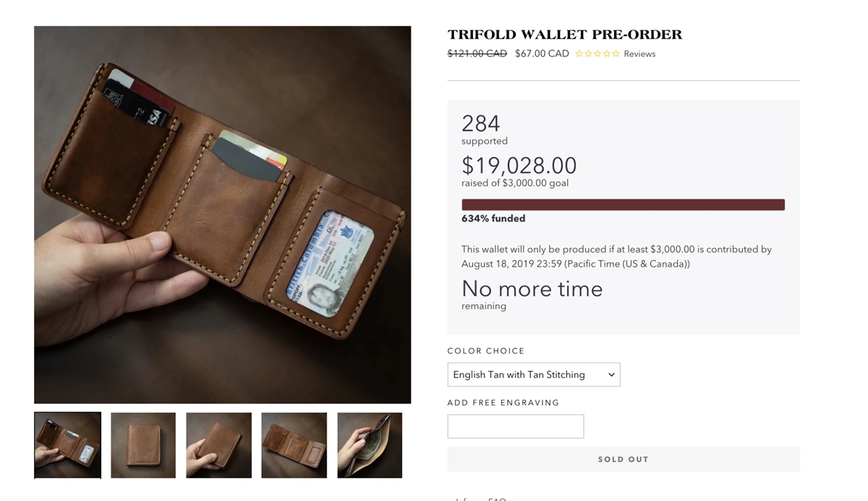Screen dimensions: 868x501
Task: Click the Trifold Wallet Pre-Order title
Action: [565, 35]
